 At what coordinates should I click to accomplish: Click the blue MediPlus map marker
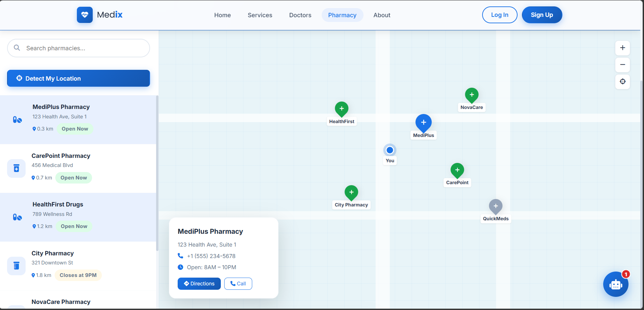(423, 123)
